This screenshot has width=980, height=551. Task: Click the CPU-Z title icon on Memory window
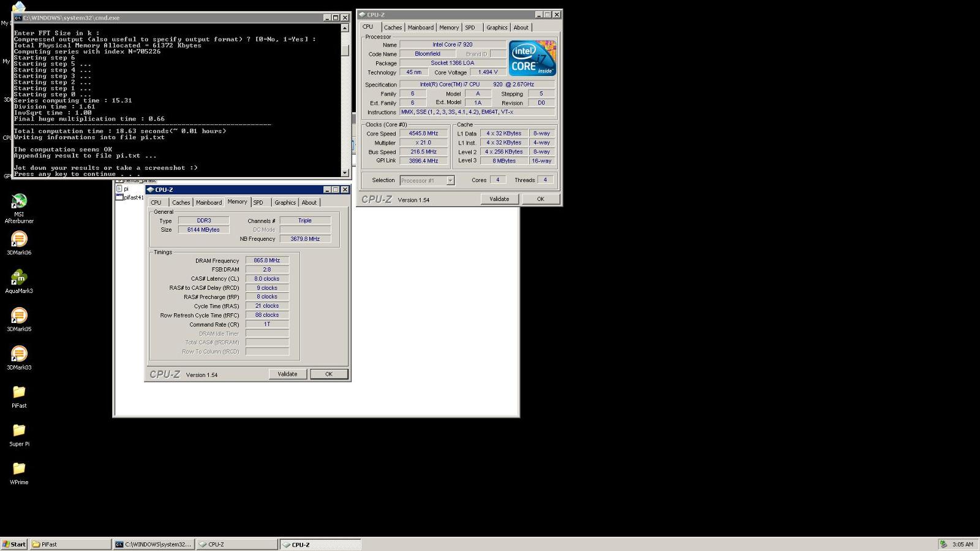[x=150, y=190]
